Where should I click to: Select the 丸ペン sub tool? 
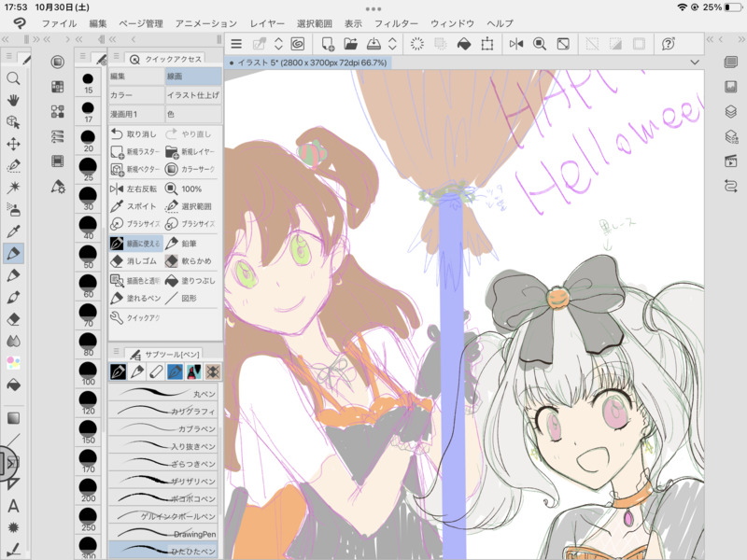click(163, 393)
